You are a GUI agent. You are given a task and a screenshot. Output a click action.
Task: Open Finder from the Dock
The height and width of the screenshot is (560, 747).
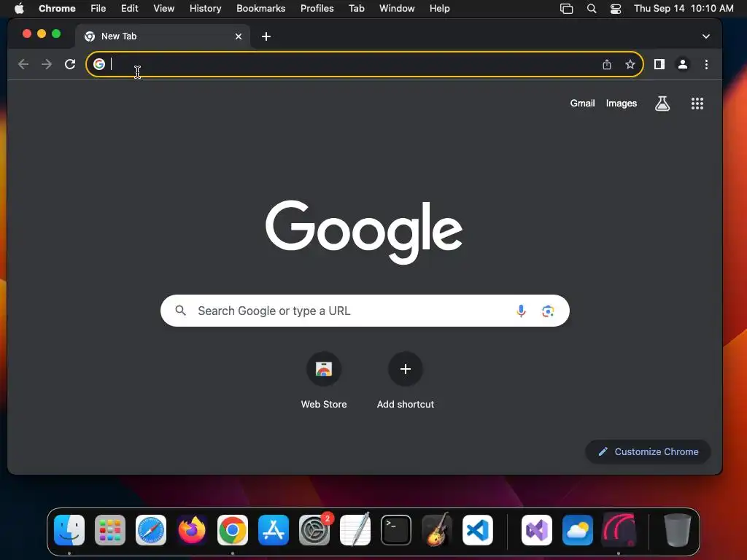tap(69, 530)
